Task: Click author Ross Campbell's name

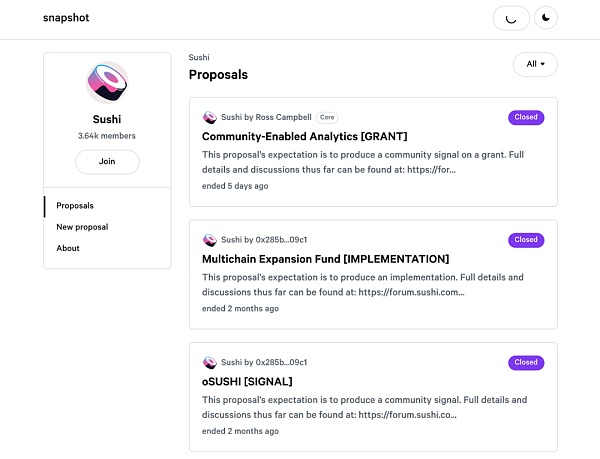Action: click(x=284, y=117)
